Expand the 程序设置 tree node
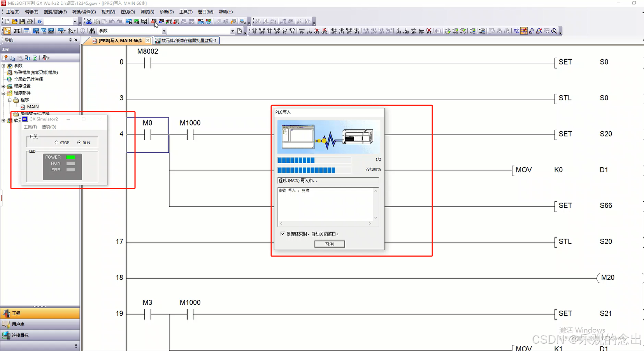Screen dimensions: 644x351 3,86
